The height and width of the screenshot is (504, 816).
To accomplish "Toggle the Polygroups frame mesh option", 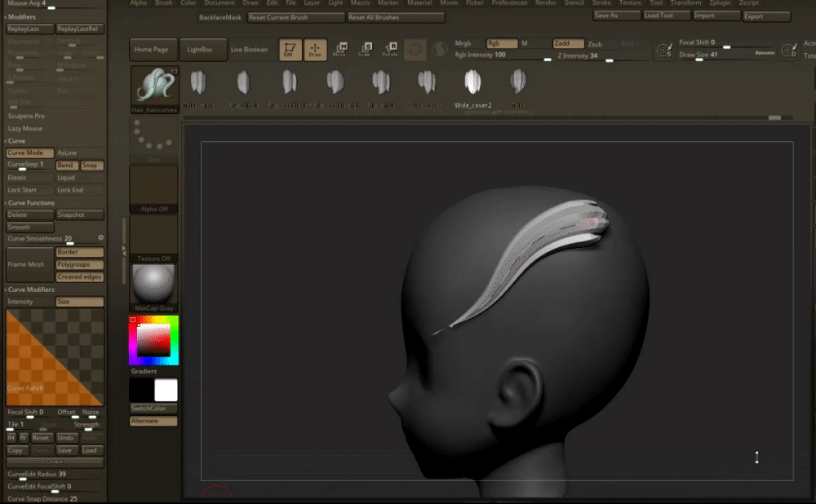I will click(x=80, y=265).
